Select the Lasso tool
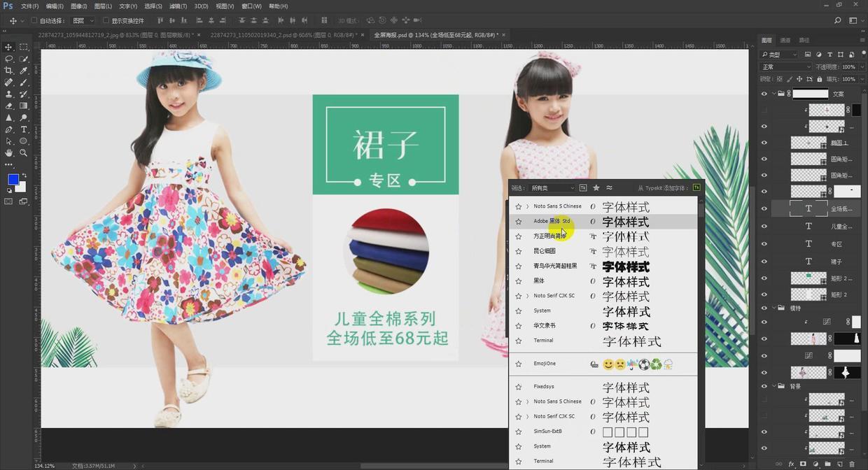This screenshot has height=470, width=868. point(9,59)
